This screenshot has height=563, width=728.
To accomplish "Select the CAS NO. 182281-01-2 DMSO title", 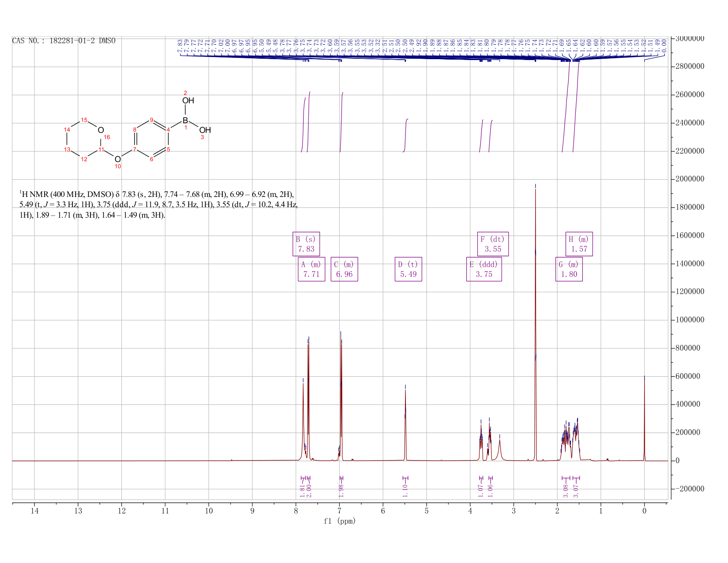I will tap(64, 41).
